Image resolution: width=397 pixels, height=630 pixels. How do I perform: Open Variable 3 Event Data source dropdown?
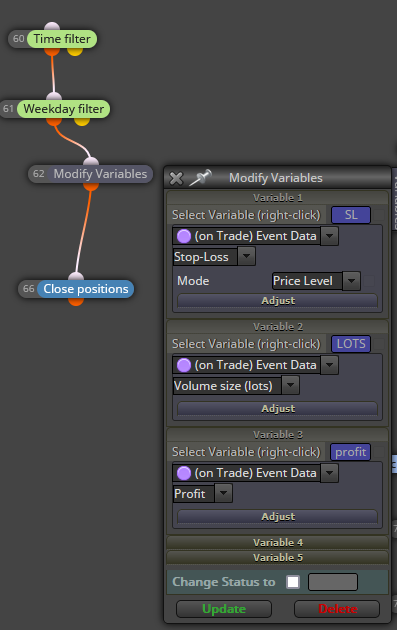click(329, 473)
